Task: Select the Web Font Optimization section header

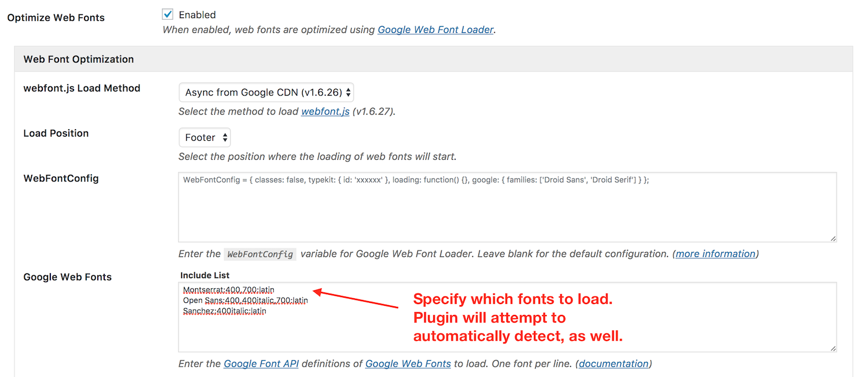Action: 433,59
